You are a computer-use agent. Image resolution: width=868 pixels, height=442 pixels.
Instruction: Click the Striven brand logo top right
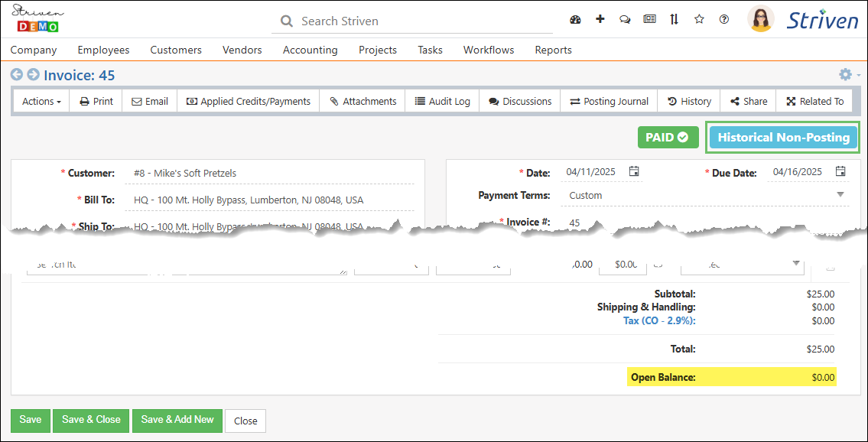coord(823,20)
